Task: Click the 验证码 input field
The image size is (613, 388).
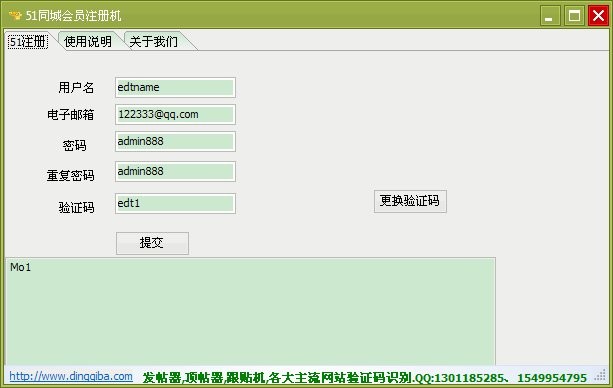Action: pos(175,203)
